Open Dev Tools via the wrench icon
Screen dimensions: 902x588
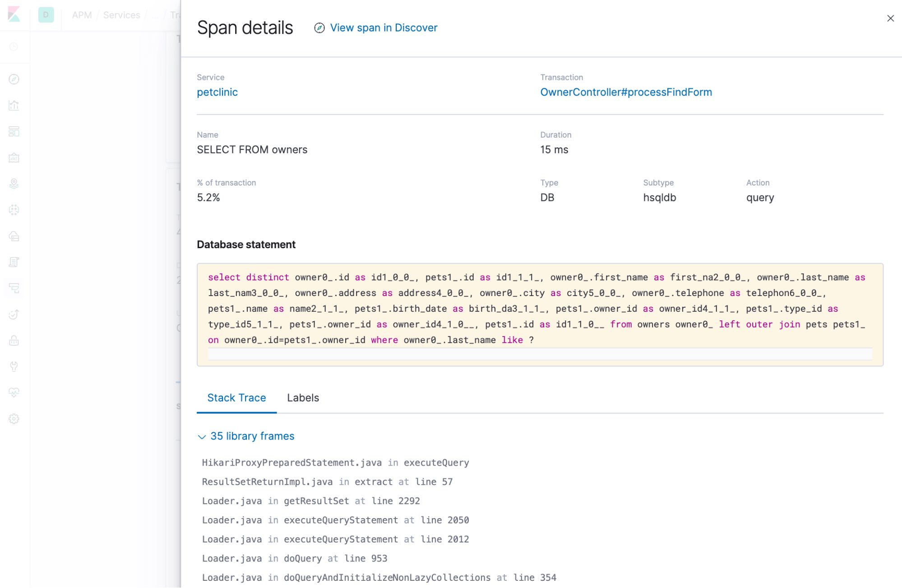click(14, 366)
